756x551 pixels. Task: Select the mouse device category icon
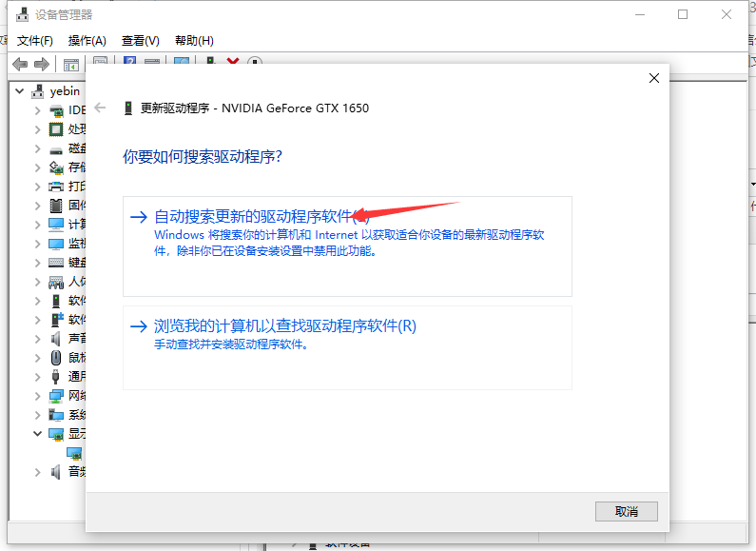point(56,358)
